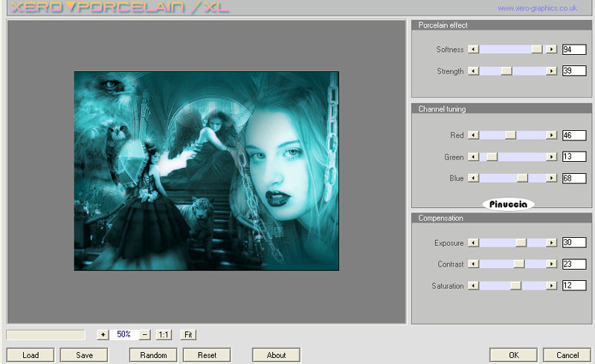This screenshot has height=364, width=595.
Task: Click the Exposure increase arrow
Action: [551, 243]
